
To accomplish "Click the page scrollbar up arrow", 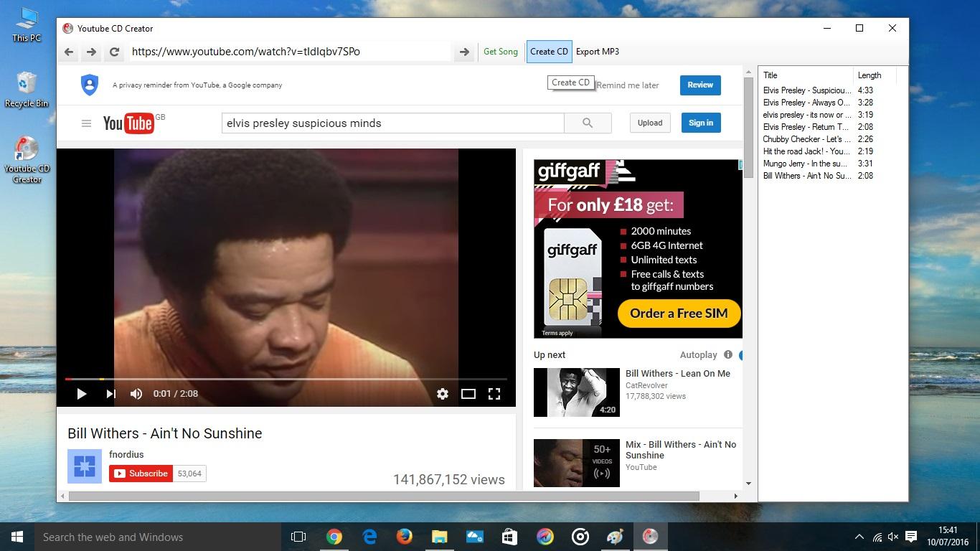I will click(x=749, y=70).
